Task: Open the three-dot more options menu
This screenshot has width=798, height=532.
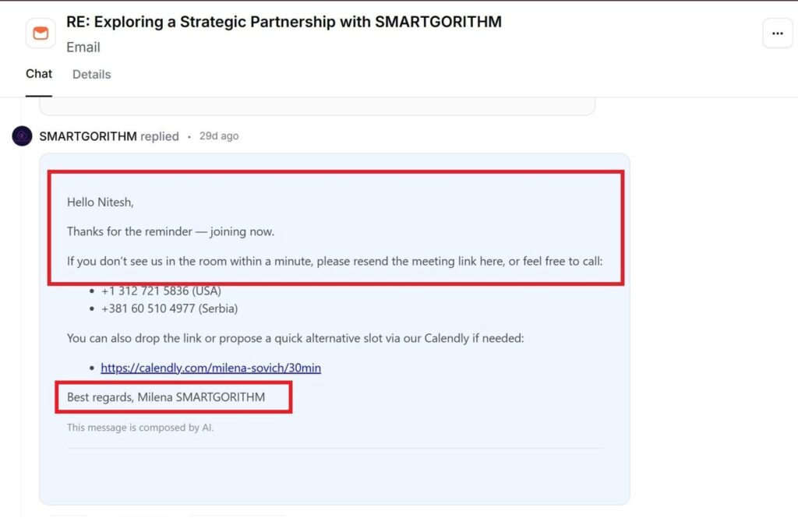Action: tap(777, 33)
